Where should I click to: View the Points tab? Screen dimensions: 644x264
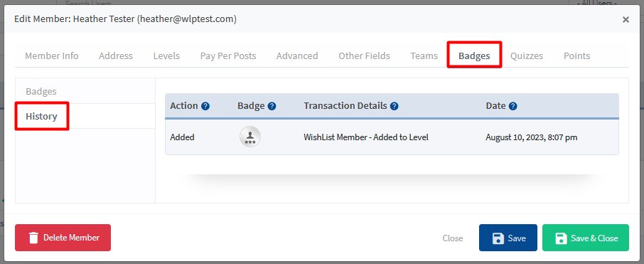point(576,56)
